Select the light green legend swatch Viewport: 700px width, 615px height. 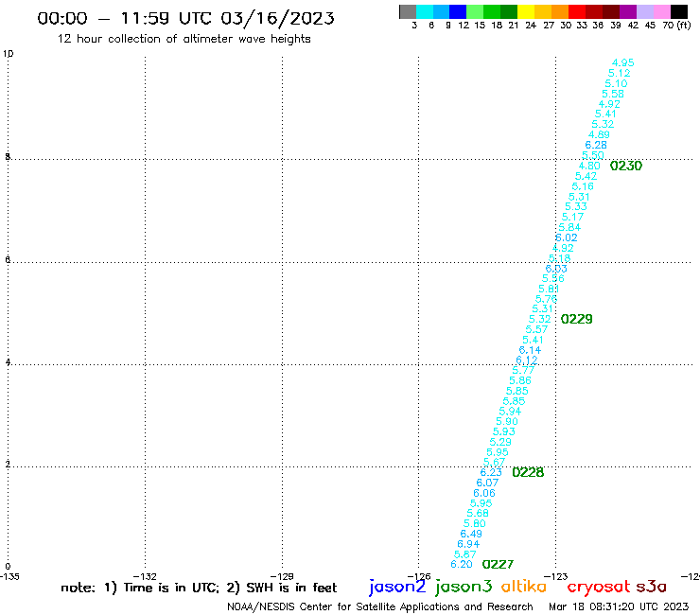(475, 11)
